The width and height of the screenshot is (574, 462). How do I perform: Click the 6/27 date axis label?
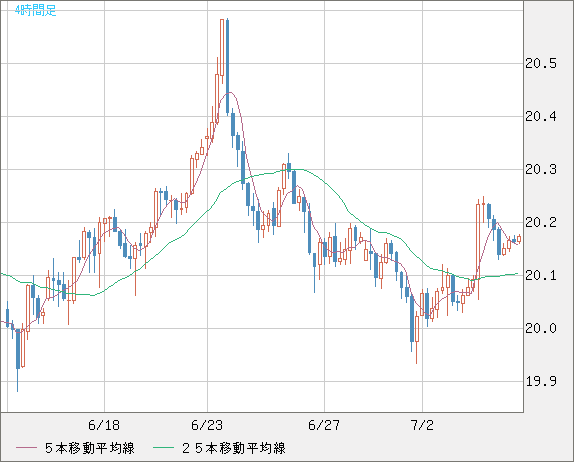point(324,425)
